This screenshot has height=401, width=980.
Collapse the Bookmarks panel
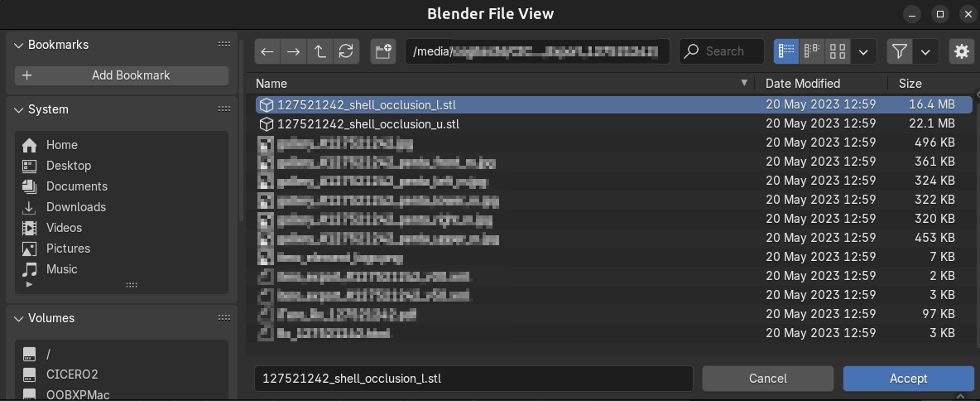(x=19, y=45)
